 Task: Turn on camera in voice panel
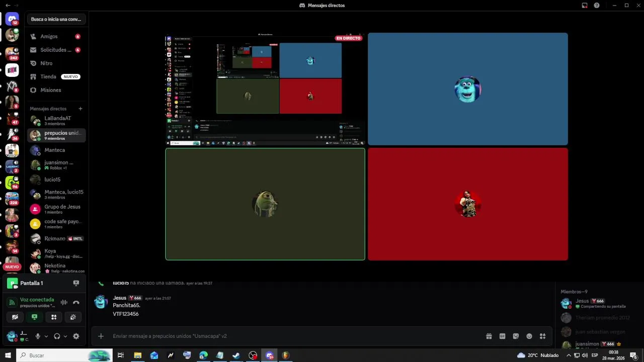pos(15,317)
